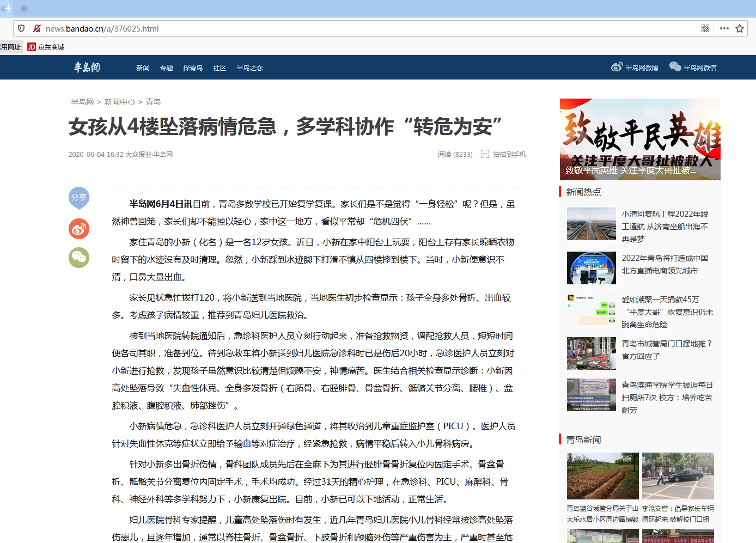Click the WeChat share icon beside article
Screen dimensions: 756x543
coord(79,258)
